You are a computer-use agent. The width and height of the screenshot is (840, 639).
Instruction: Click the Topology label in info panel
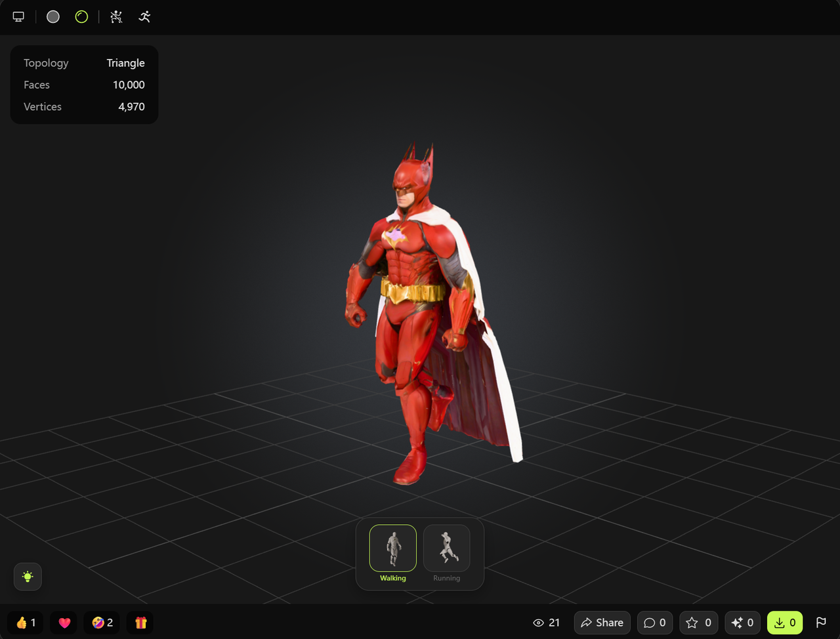coord(46,63)
